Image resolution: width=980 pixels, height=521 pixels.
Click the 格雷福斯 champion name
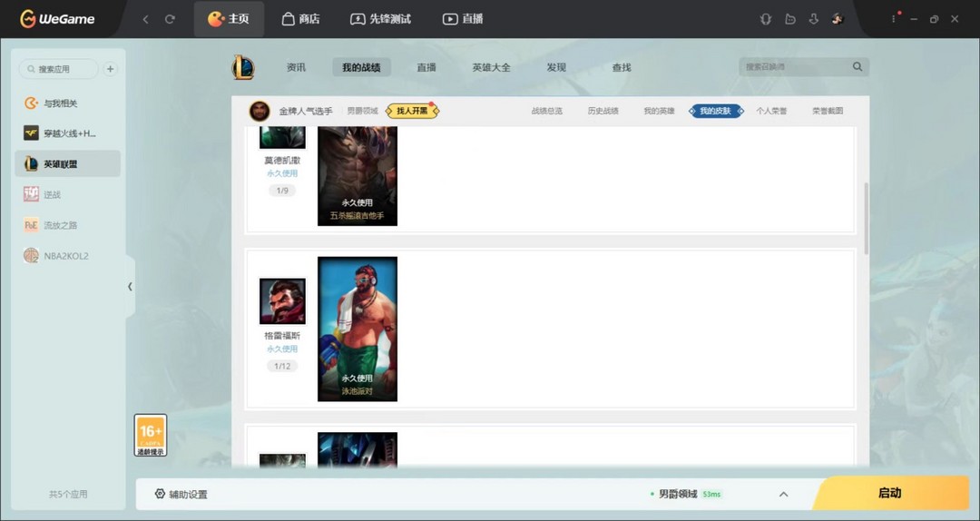click(x=282, y=336)
